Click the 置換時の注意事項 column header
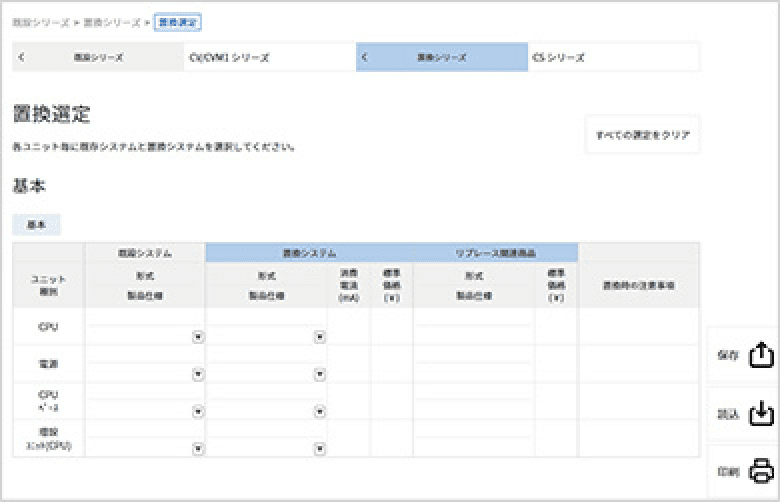 coord(639,285)
